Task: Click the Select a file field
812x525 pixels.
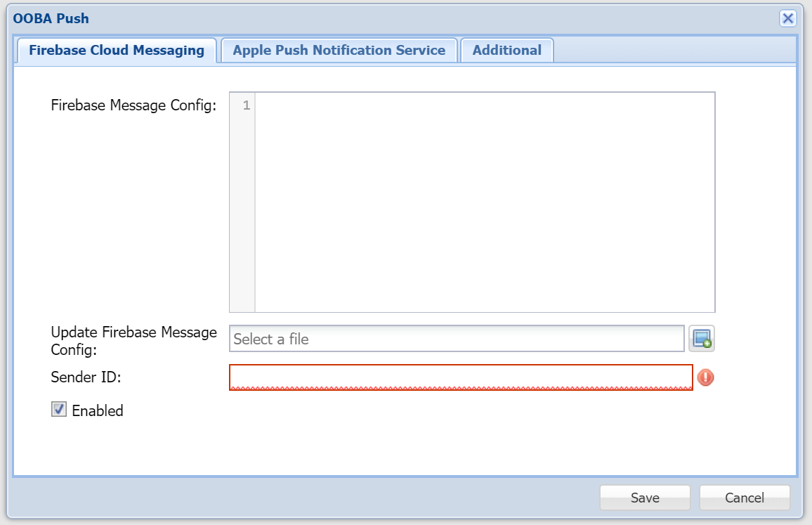Action: tap(457, 339)
